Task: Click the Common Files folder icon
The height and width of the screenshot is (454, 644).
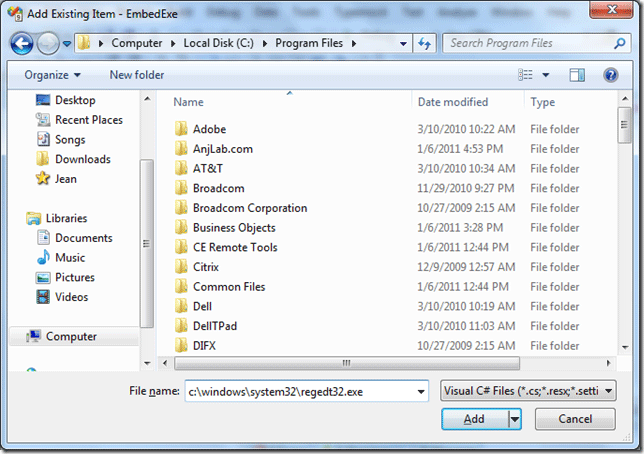Action: [x=181, y=287]
